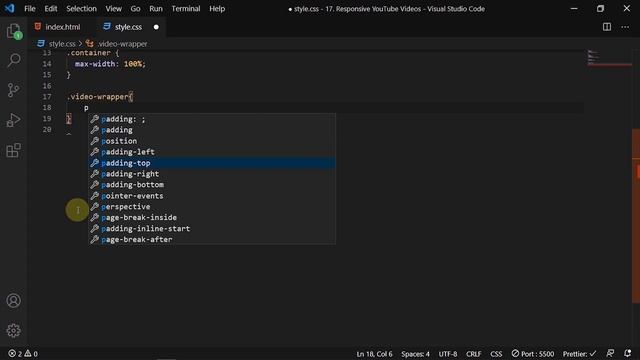
Task: Choose 'page-break-inside' suggestion
Action: pos(212,218)
